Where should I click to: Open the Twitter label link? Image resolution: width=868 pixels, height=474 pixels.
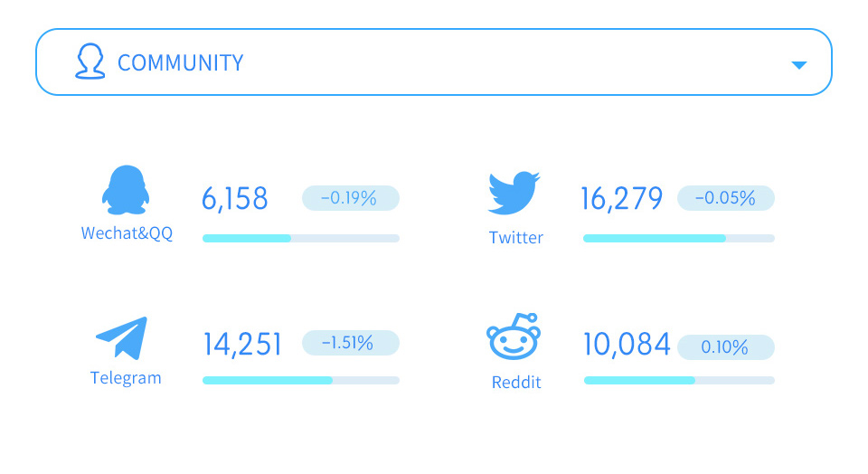click(516, 238)
